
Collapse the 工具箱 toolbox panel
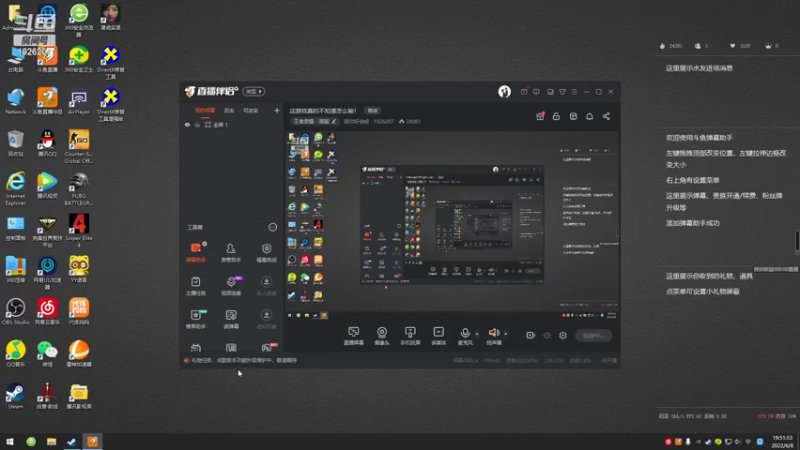pyautogui.click(x=273, y=227)
